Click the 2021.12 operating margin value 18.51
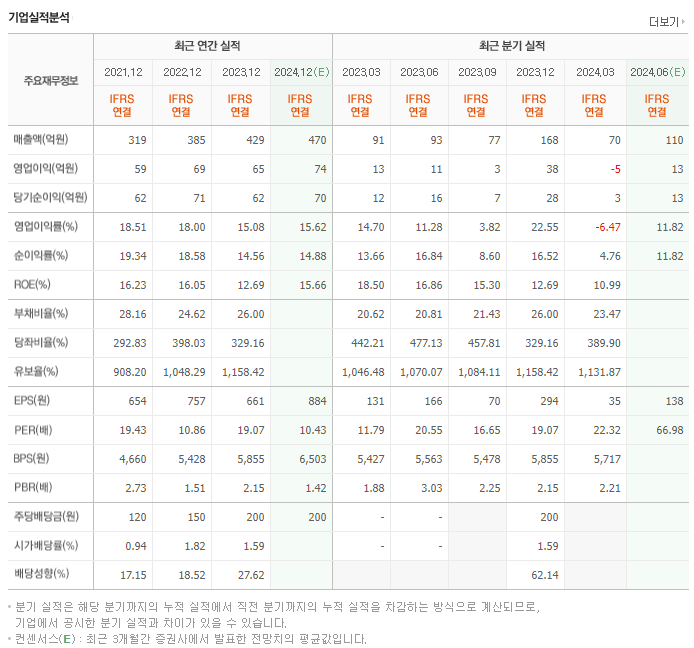 point(133,227)
